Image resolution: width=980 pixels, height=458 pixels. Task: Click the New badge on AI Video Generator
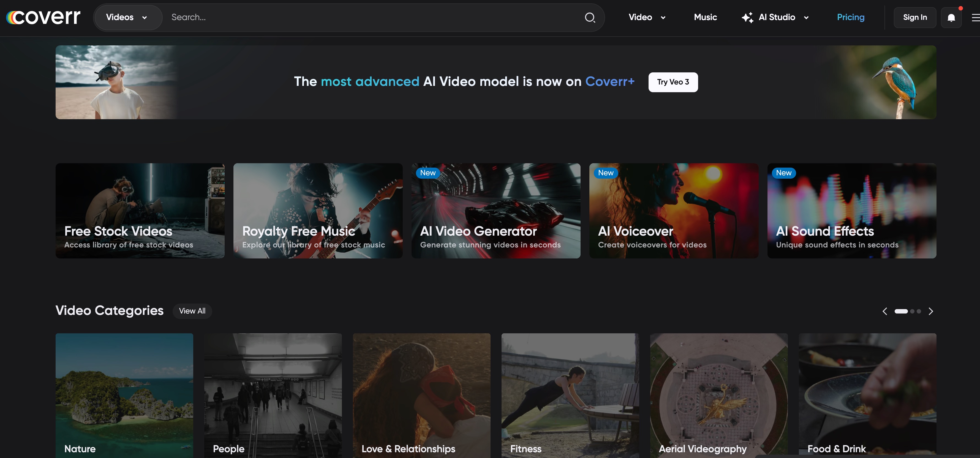(x=428, y=173)
